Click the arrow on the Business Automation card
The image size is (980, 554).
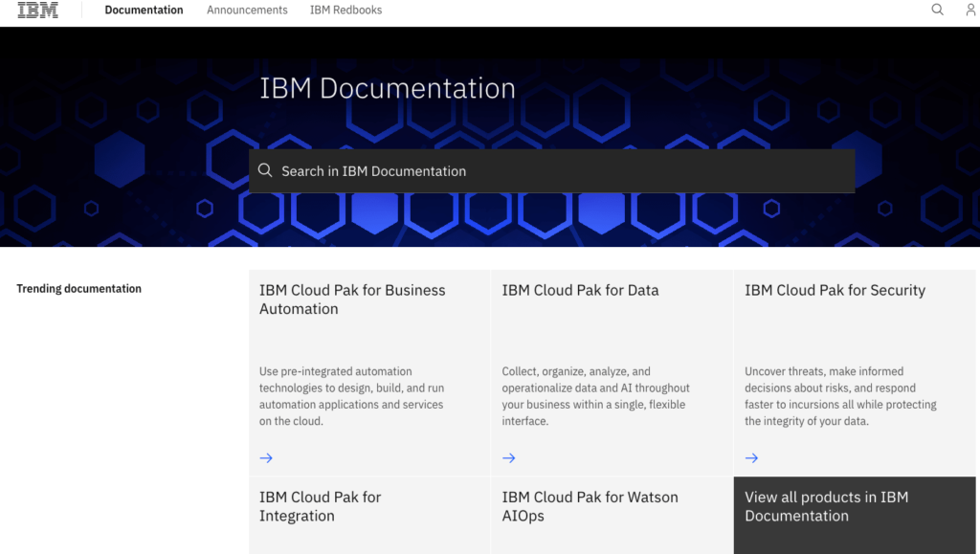pyautogui.click(x=265, y=457)
